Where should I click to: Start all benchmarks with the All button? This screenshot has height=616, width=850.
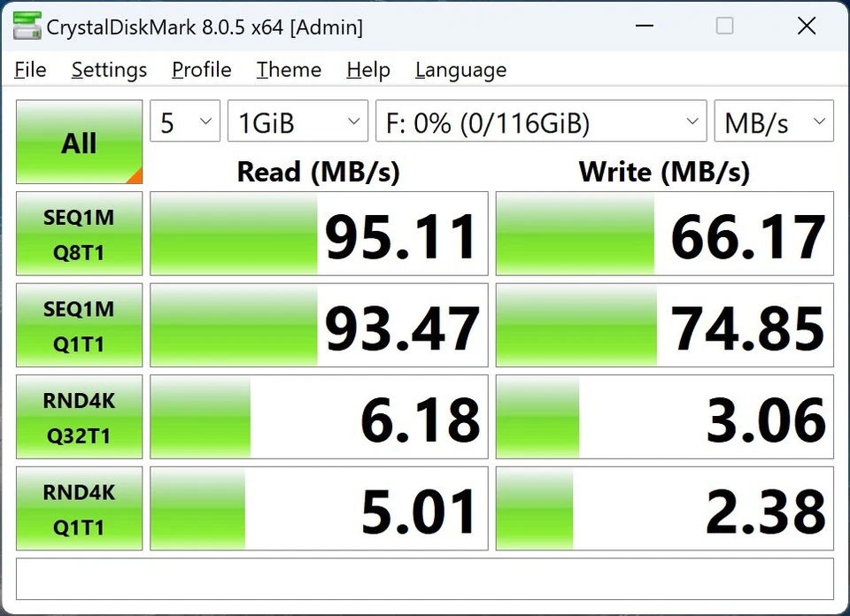click(x=79, y=142)
